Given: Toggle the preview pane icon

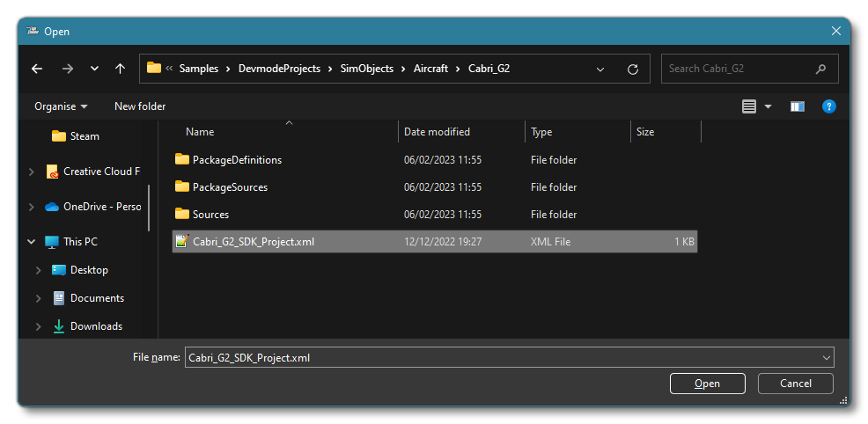Looking at the screenshot, I should (x=798, y=106).
